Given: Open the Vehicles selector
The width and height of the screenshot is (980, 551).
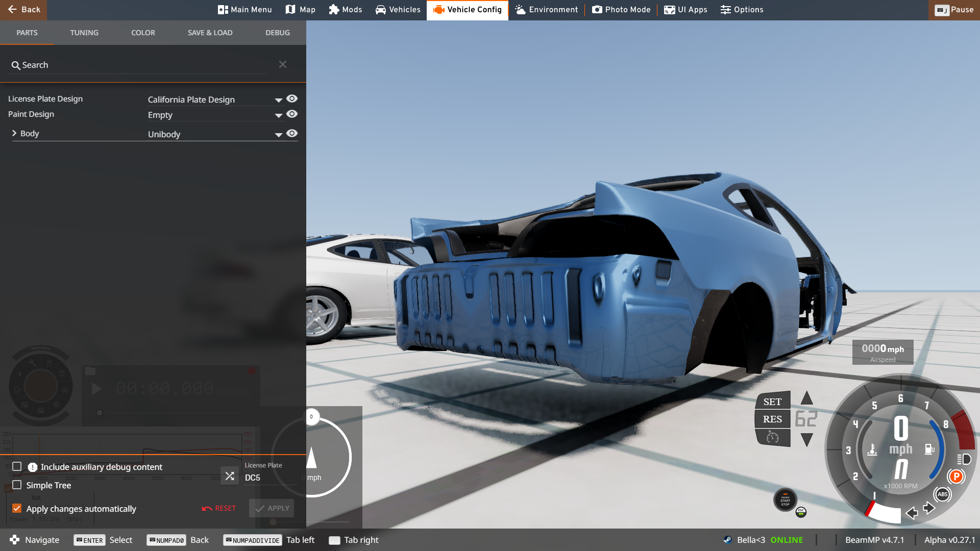Looking at the screenshot, I should [398, 10].
